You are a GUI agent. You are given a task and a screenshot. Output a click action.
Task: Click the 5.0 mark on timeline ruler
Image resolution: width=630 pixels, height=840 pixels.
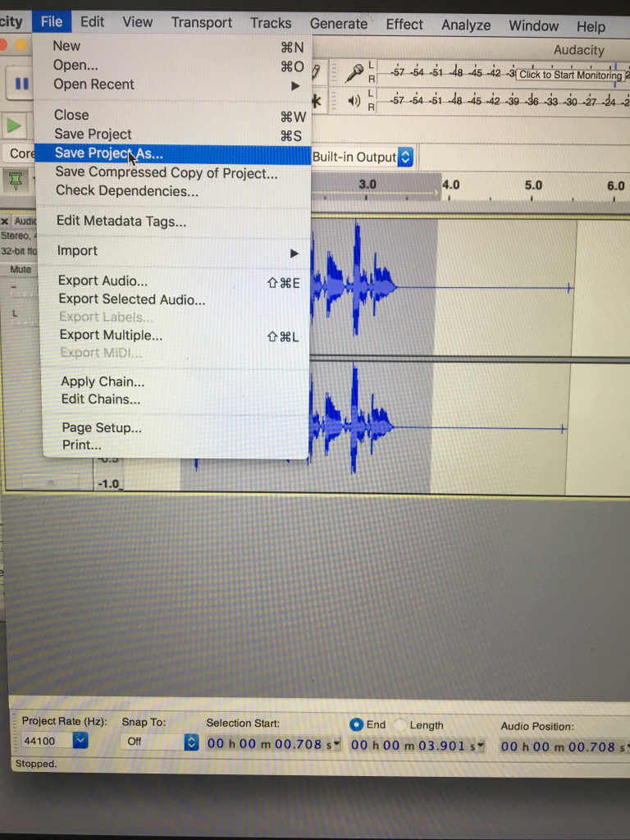(x=533, y=185)
